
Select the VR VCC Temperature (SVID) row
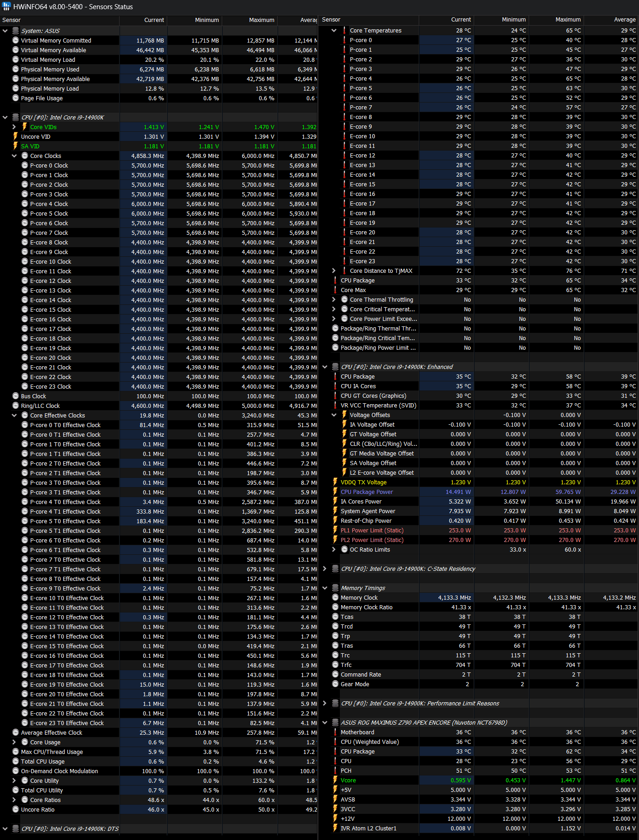(479, 405)
